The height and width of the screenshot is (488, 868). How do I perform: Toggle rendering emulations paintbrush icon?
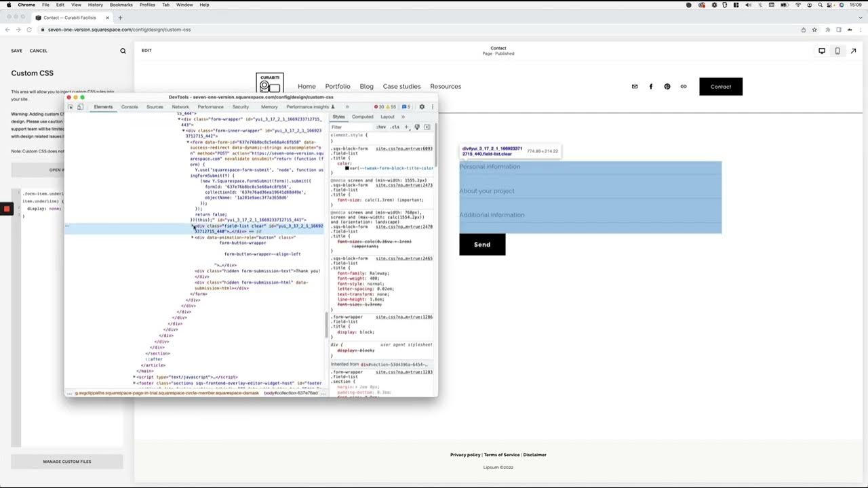coord(416,127)
